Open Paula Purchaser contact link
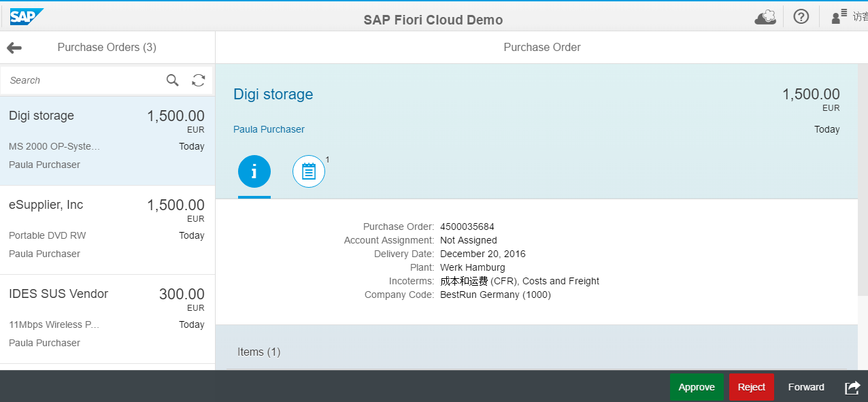Image resolution: width=868 pixels, height=402 pixels. (269, 129)
